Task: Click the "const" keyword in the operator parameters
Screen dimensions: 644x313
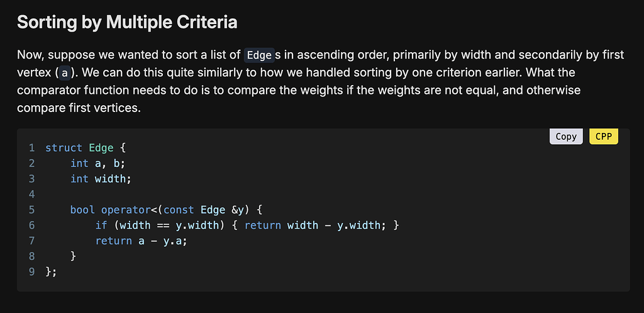Action: (179, 210)
